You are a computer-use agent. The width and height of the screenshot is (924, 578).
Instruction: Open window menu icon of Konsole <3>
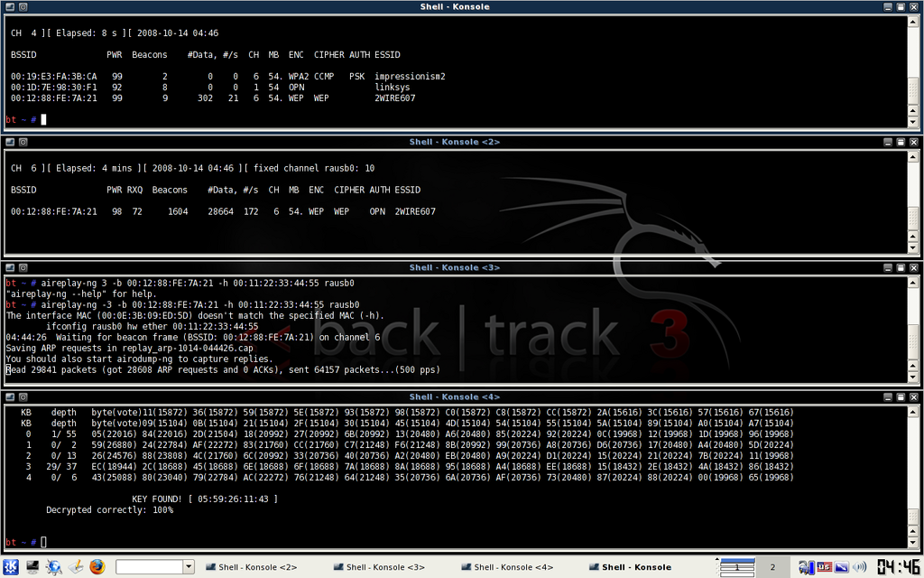pos(10,267)
